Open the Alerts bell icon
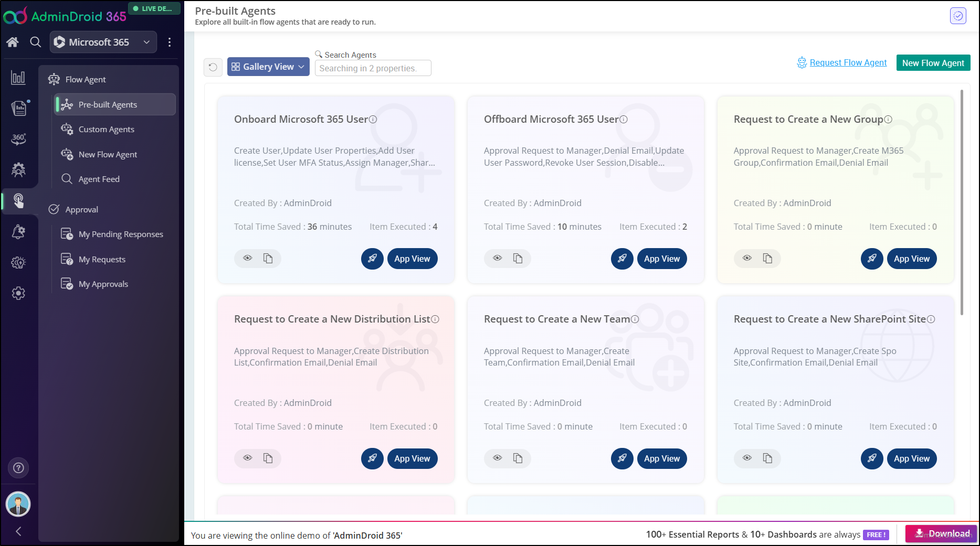The width and height of the screenshot is (980, 546). [18, 231]
